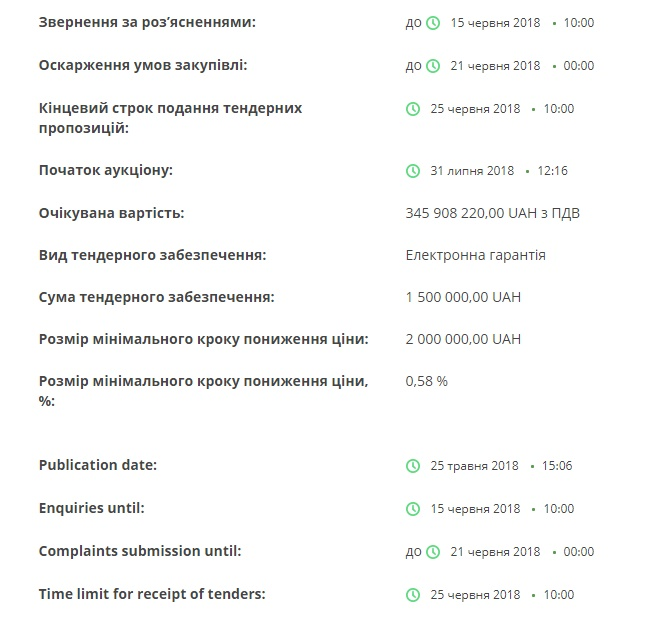This screenshot has width=661, height=631.
Task: Click the 2 000 000,00 UAH minimal step
Action: tap(463, 339)
